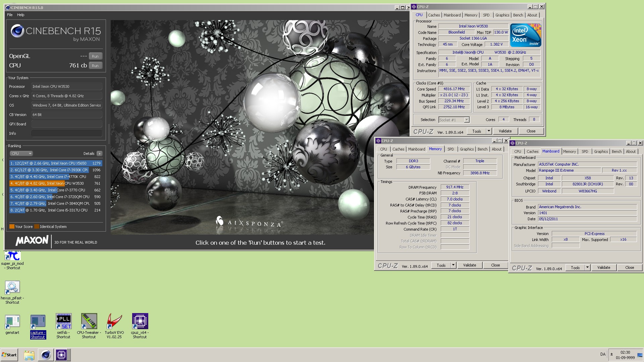The height and width of the screenshot is (362, 644).
Task: Open Cinebench File menu
Action: (x=10, y=15)
